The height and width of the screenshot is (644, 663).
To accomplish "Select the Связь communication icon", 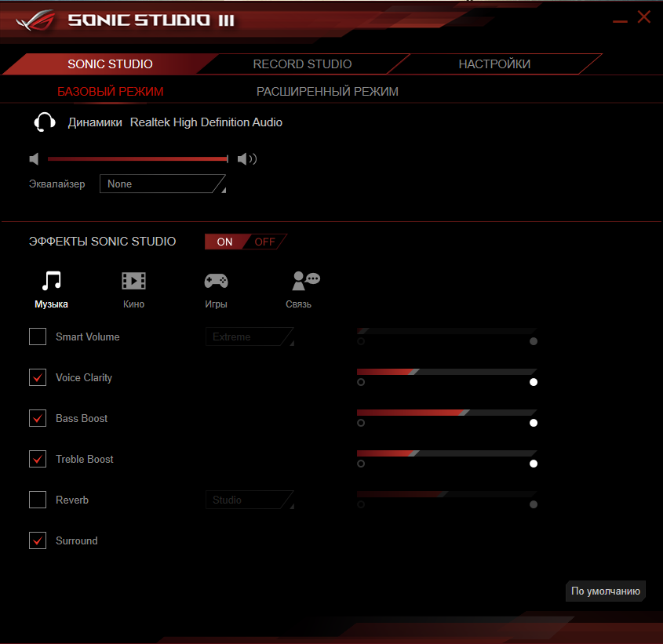I will click(x=306, y=281).
